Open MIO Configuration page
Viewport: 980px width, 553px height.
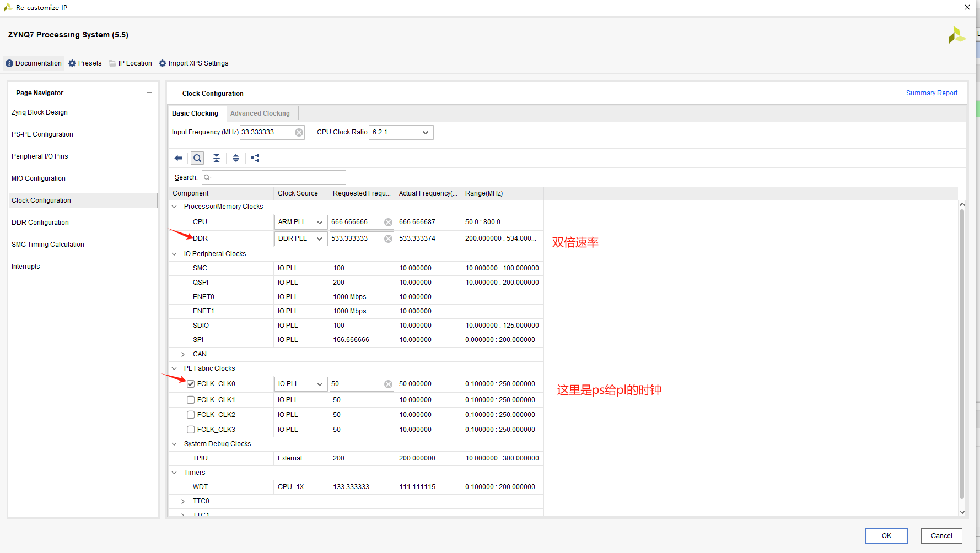coord(39,178)
